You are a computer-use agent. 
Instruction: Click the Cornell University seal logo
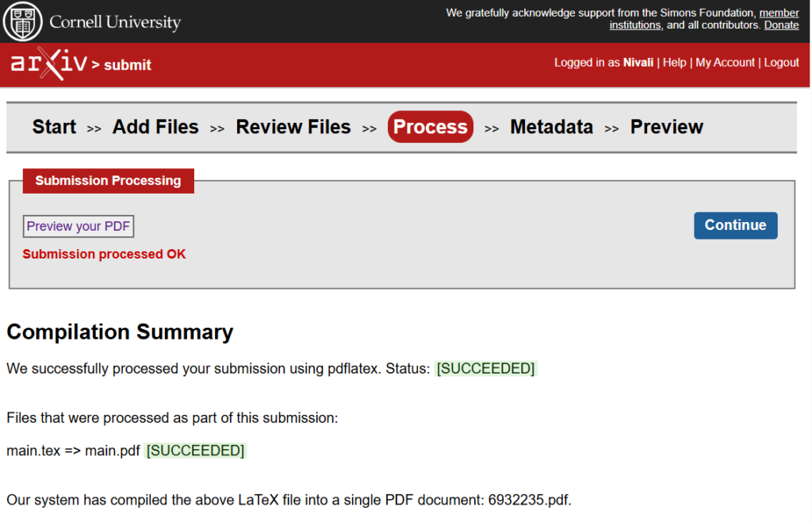(23, 21)
